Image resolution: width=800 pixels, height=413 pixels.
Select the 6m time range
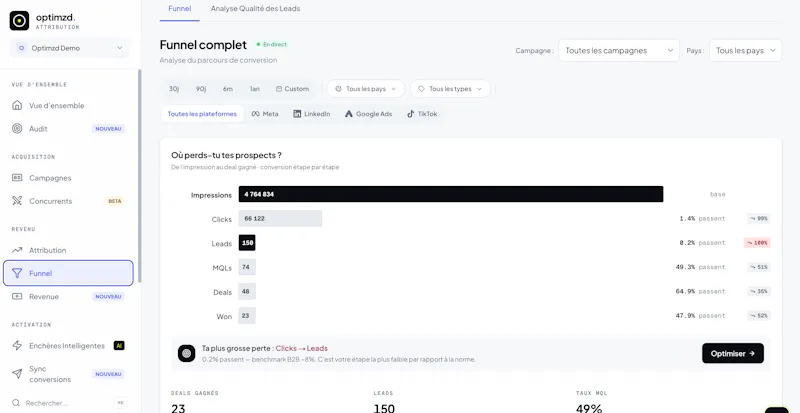click(x=228, y=89)
